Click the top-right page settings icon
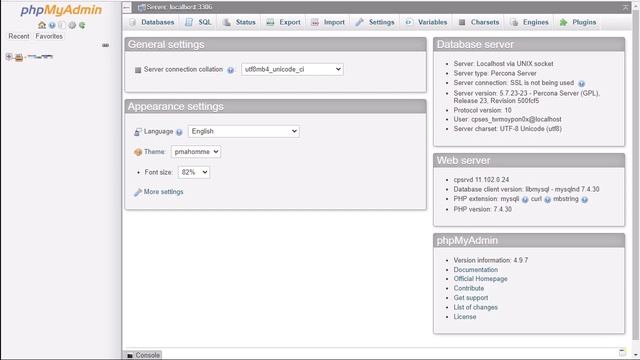640x360 pixels. tap(625, 7)
